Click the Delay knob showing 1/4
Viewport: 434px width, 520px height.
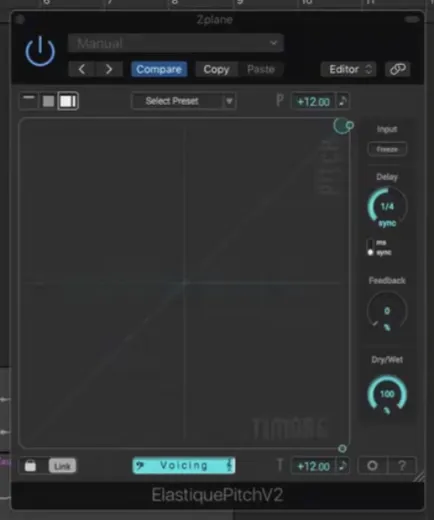tap(387, 207)
